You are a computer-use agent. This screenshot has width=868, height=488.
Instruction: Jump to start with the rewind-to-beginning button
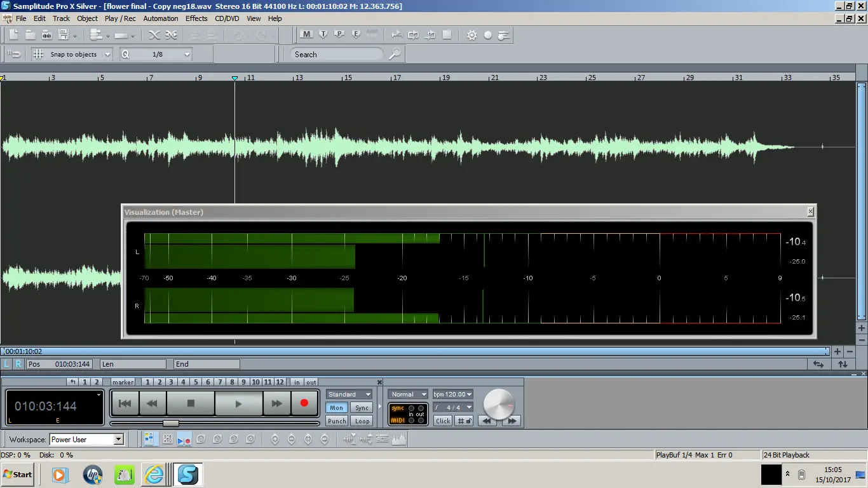point(125,403)
